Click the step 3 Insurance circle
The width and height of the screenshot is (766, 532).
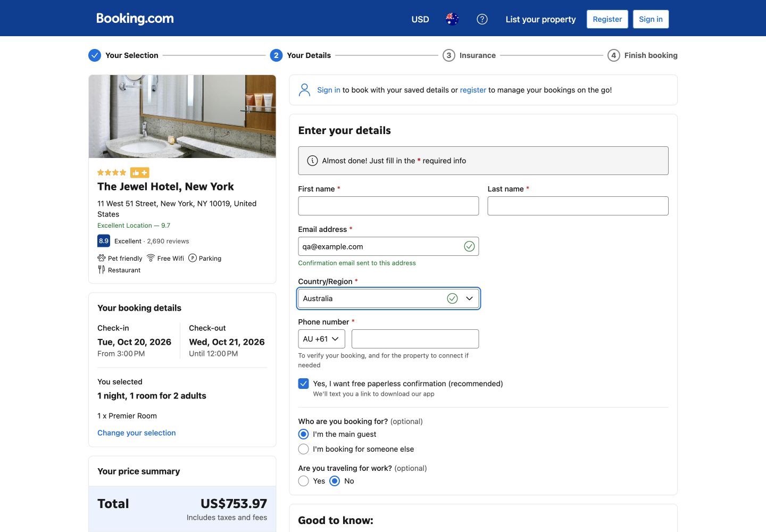click(x=449, y=55)
